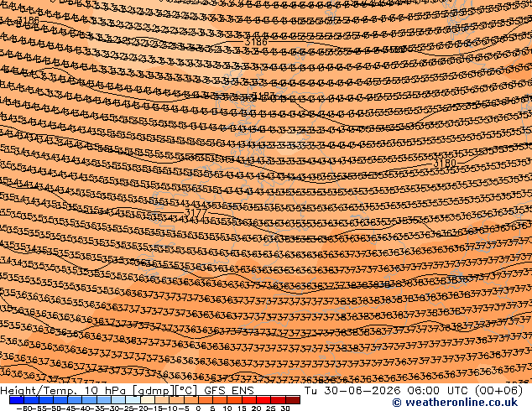
Task: Pick the dark maroon legend swatch
Action: [x=293, y=400]
